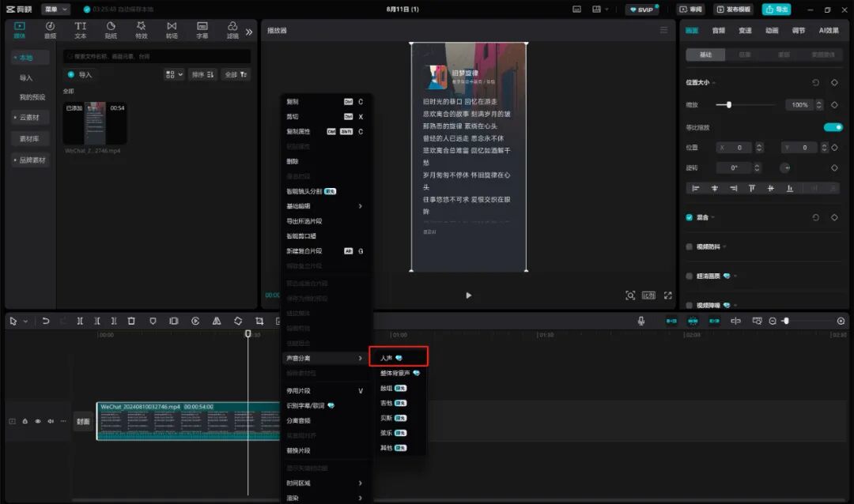Select 分离音频 in the context menu
Viewport: 854px width, 504px height.
pos(298,421)
